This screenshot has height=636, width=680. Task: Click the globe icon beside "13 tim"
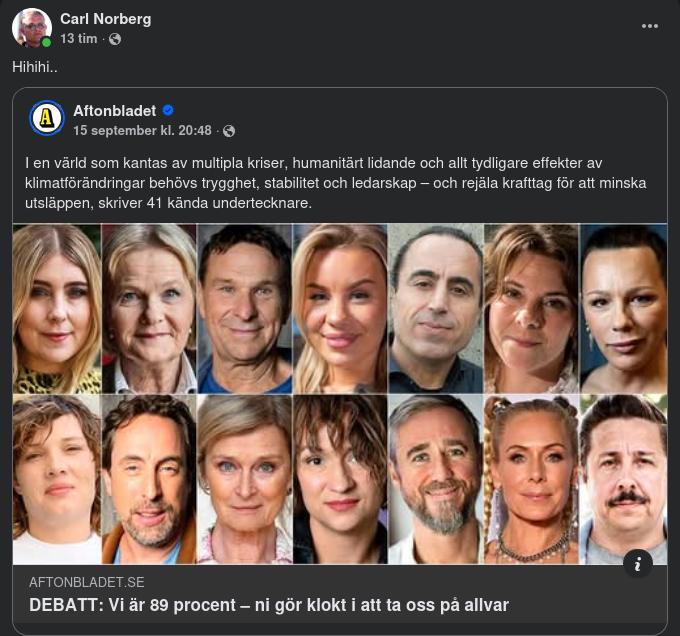pyautogui.click(x=115, y=39)
